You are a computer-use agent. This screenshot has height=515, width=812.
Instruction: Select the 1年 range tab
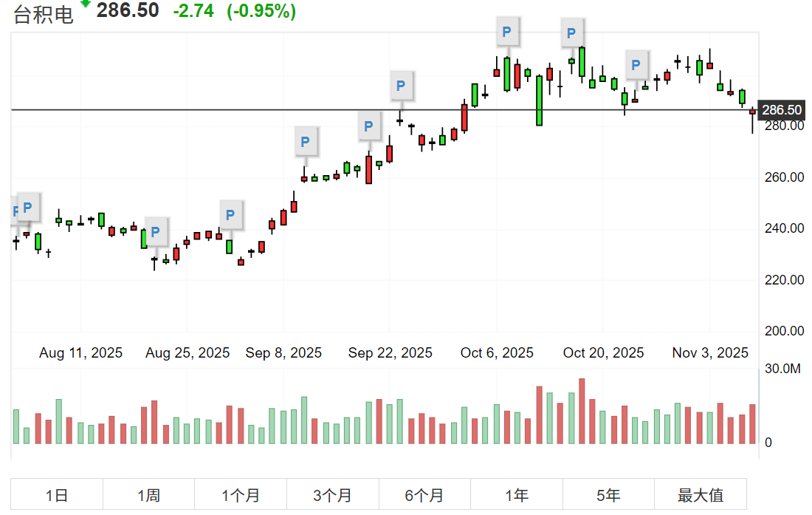coord(517,495)
